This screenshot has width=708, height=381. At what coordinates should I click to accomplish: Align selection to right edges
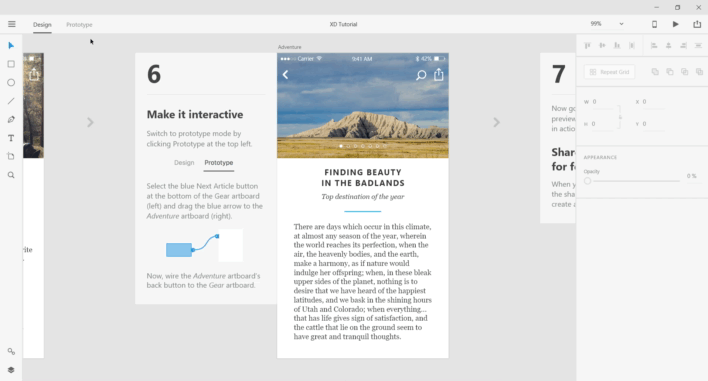(x=684, y=46)
